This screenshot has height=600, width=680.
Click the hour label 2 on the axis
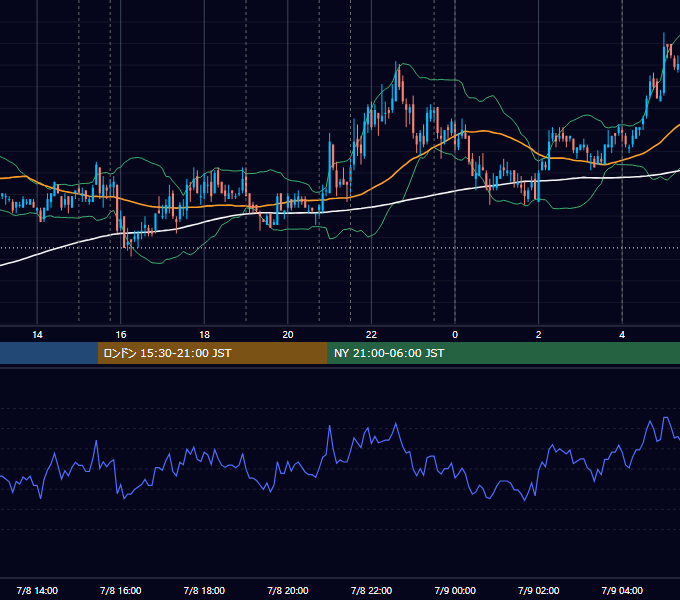tap(539, 335)
